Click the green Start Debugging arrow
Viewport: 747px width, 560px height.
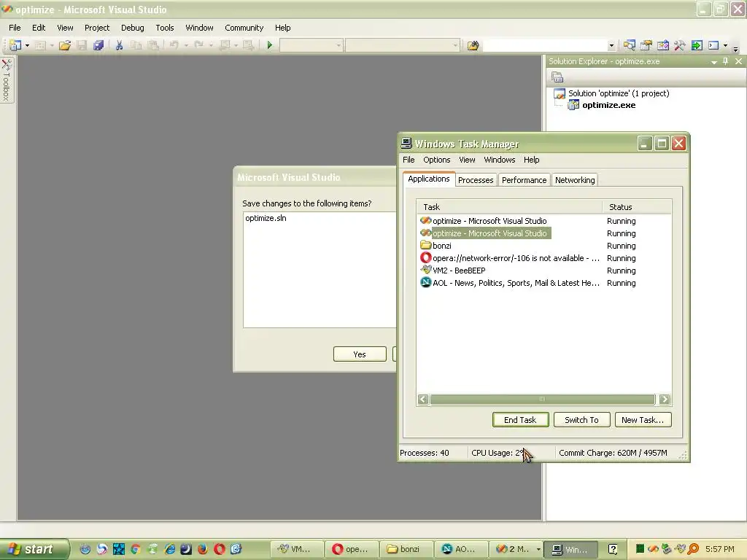pyautogui.click(x=270, y=45)
